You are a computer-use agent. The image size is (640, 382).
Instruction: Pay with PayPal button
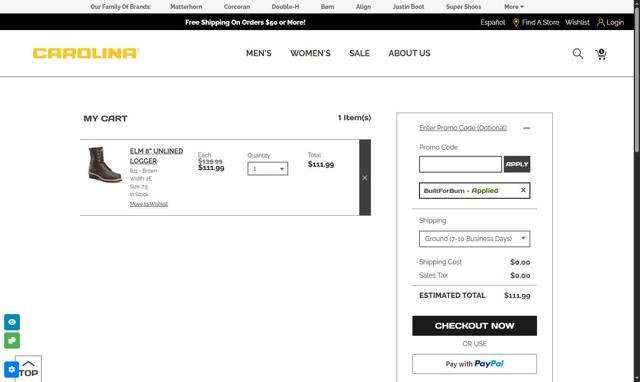474,364
